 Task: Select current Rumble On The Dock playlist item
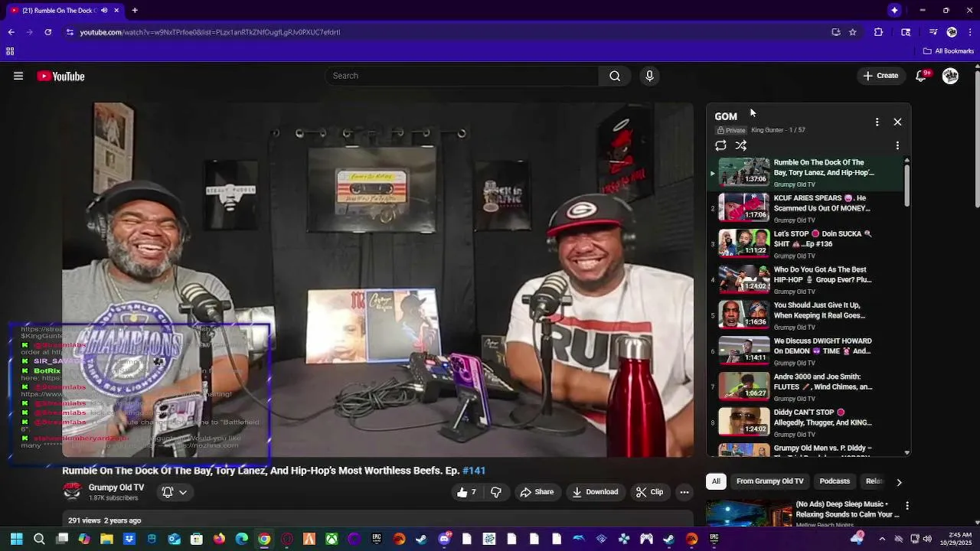coord(804,172)
